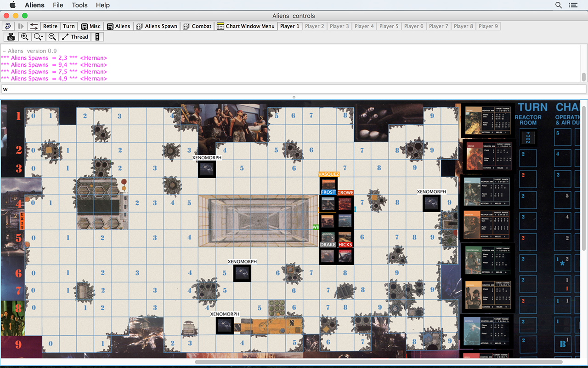Open the Aliens application menu
This screenshot has height=368, width=588.
click(x=34, y=5)
